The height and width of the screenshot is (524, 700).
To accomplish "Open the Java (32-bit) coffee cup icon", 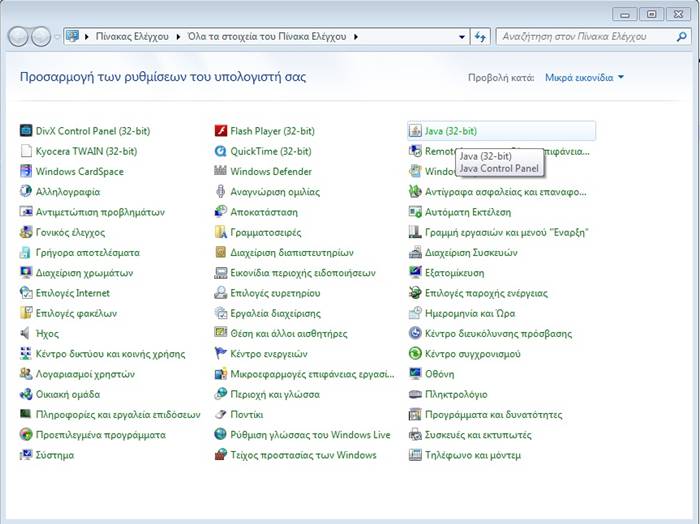I will point(415,131).
